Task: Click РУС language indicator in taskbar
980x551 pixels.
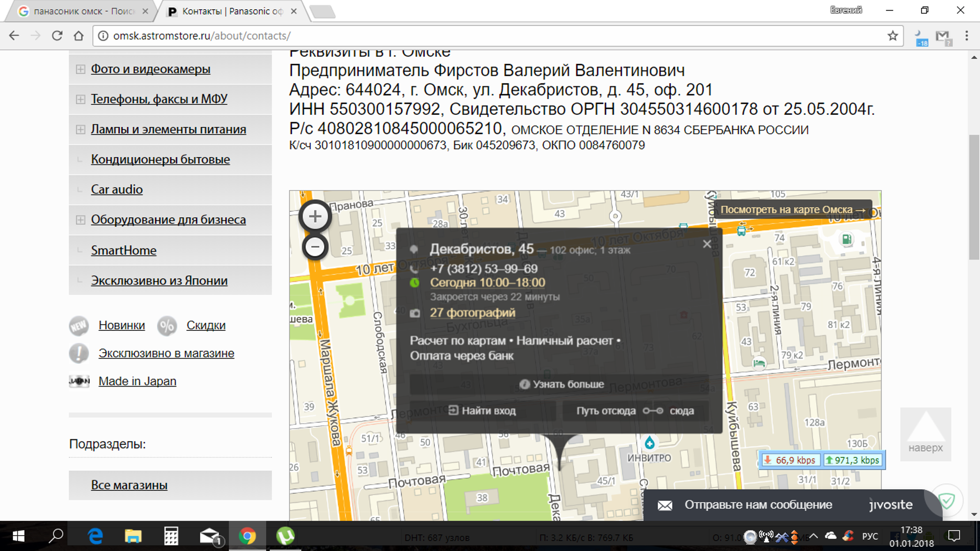Action: click(870, 536)
